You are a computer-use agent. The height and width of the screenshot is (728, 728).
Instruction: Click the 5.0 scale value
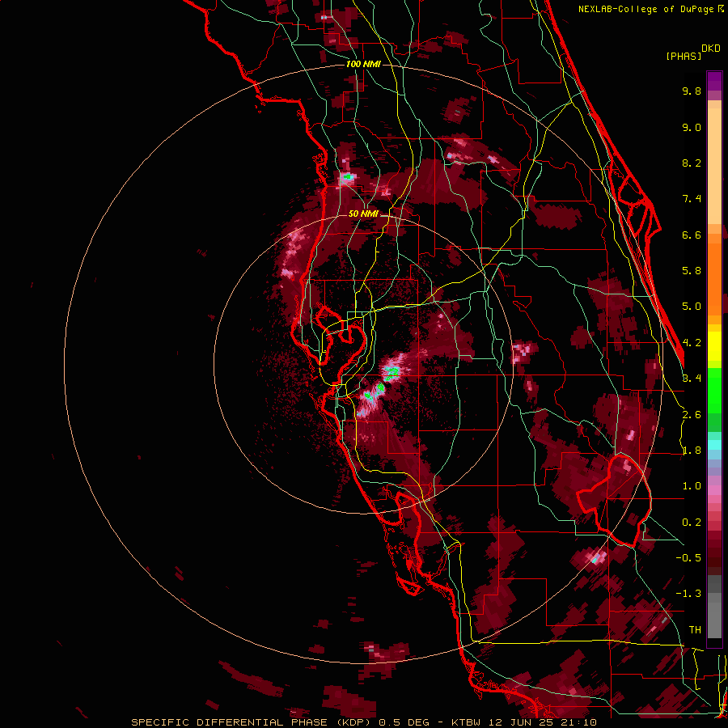692,307
